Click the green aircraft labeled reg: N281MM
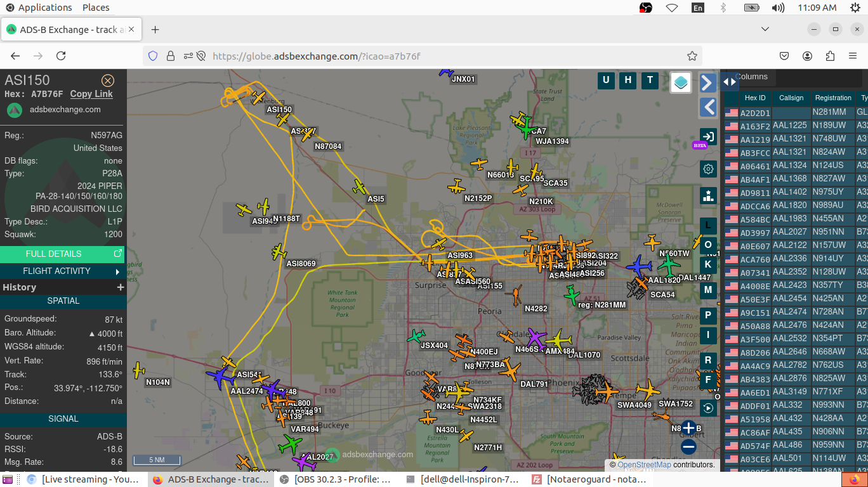 [572, 295]
